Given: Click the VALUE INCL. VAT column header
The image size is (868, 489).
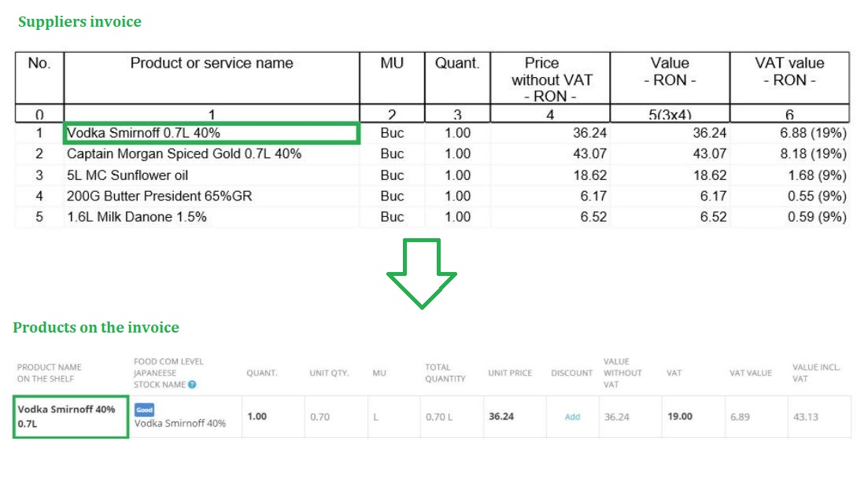Looking at the screenshot, I should click(816, 373).
